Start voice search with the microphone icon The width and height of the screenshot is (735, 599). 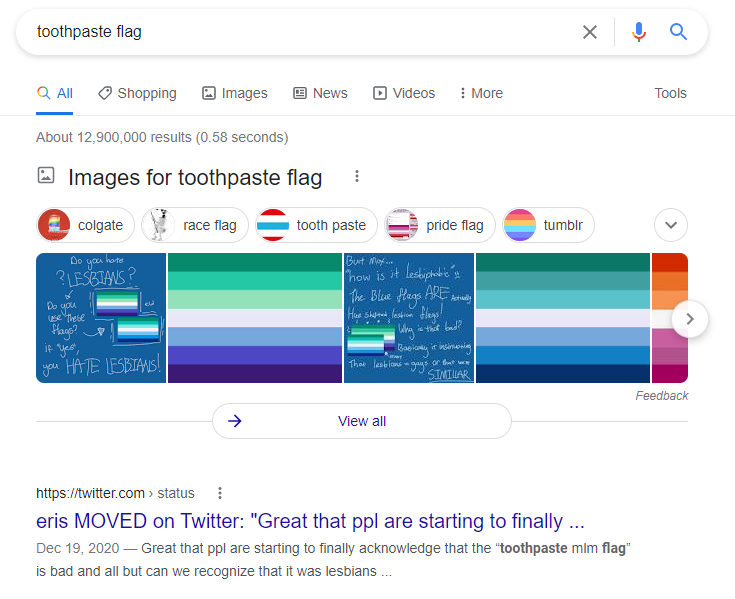(638, 32)
